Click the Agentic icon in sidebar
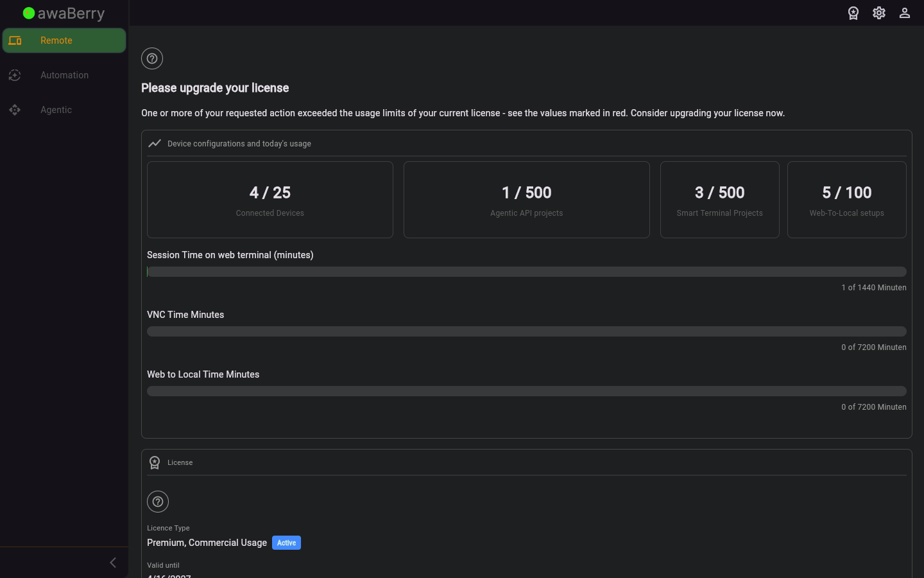 pos(15,110)
